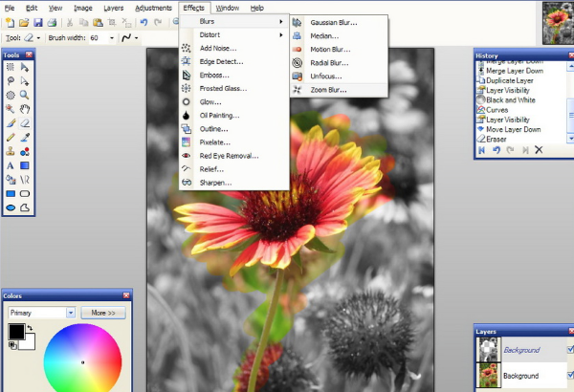Click the Print toolbar icon
Screen dimensions: 574x392
point(52,23)
